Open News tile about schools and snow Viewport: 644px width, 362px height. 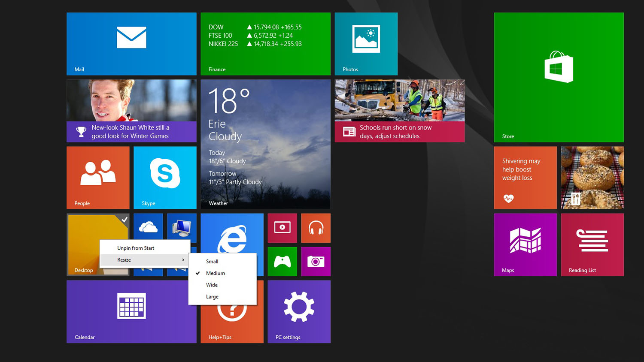coord(400,111)
